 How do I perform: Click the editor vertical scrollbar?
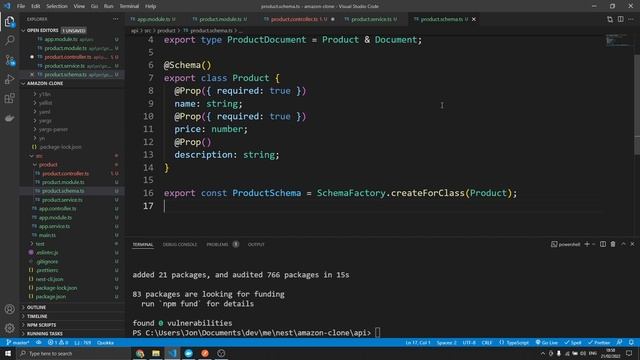coord(637,104)
